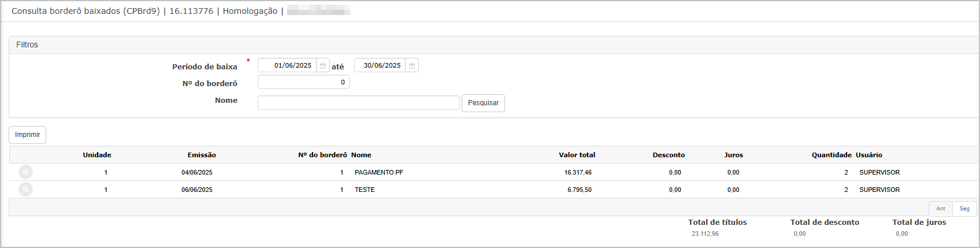Sort by Emissão column header
980x248 pixels.
202,155
